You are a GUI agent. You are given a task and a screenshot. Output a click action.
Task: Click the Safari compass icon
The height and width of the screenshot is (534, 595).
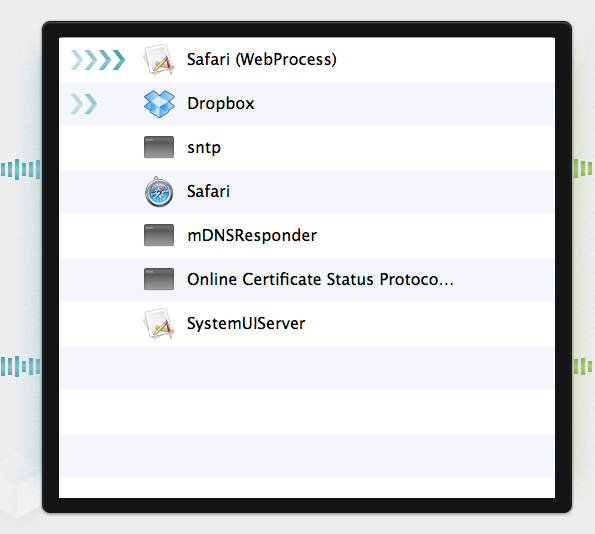point(159,192)
